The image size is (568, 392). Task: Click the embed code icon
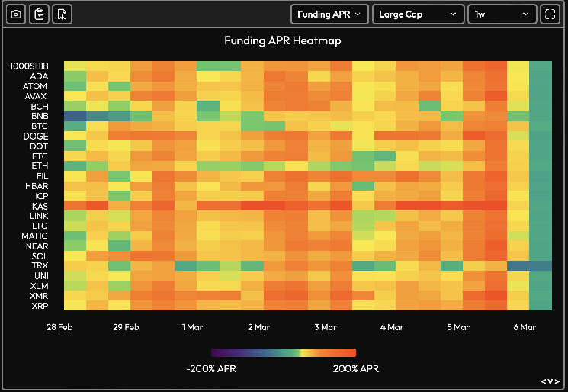pyautogui.click(x=550, y=381)
